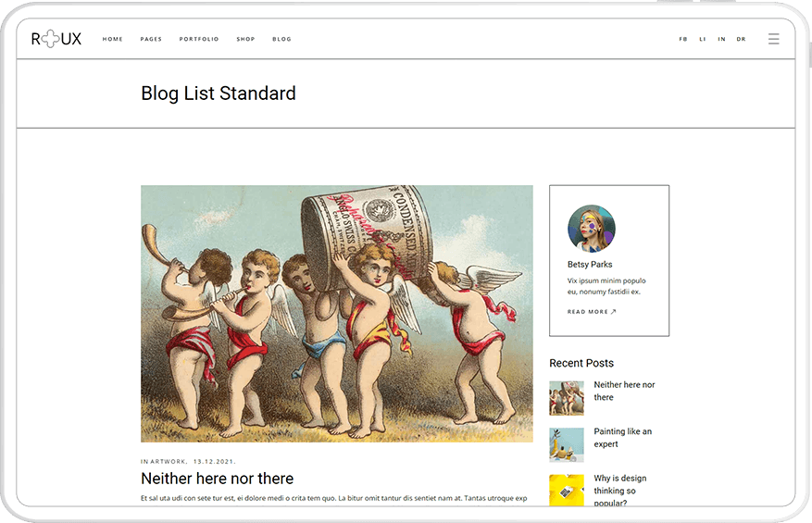Open 'Neither here nor there' recent post thumbnail
The image size is (812, 523).
(567, 398)
